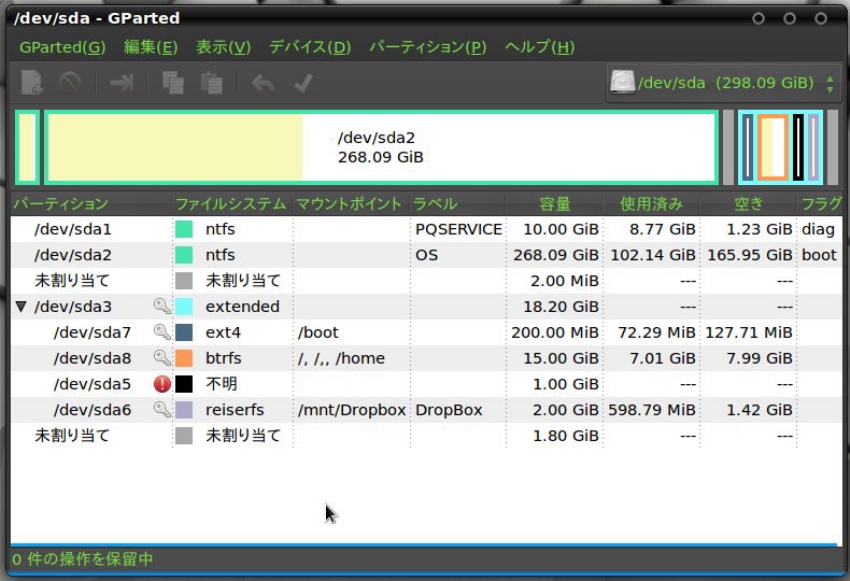
Task: Click the hard disk icon in device selector
Action: [x=622, y=83]
